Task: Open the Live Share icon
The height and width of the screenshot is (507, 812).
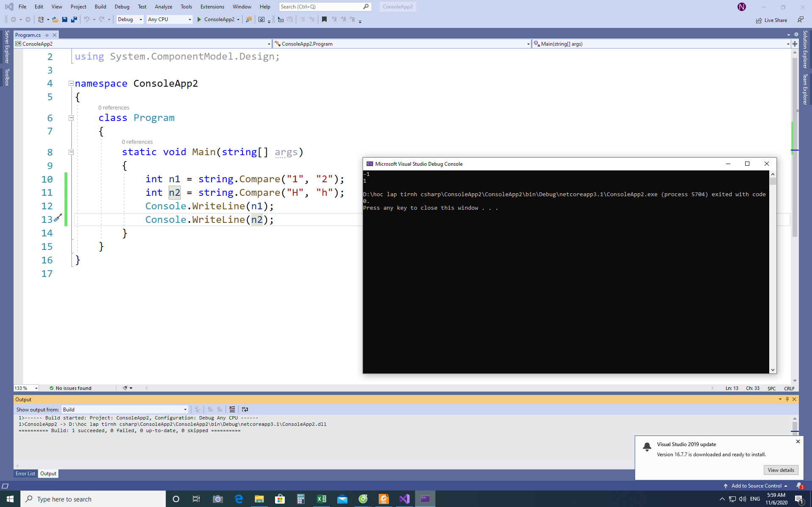Action: (759, 20)
